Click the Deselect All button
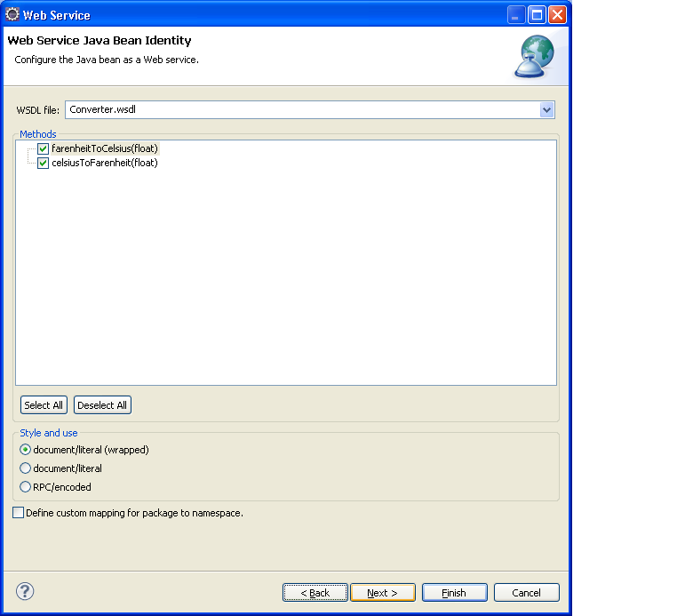 click(102, 405)
